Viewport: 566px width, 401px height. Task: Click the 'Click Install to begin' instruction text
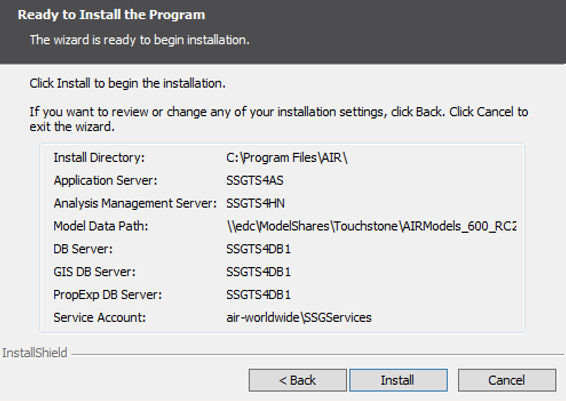click(x=127, y=83)
